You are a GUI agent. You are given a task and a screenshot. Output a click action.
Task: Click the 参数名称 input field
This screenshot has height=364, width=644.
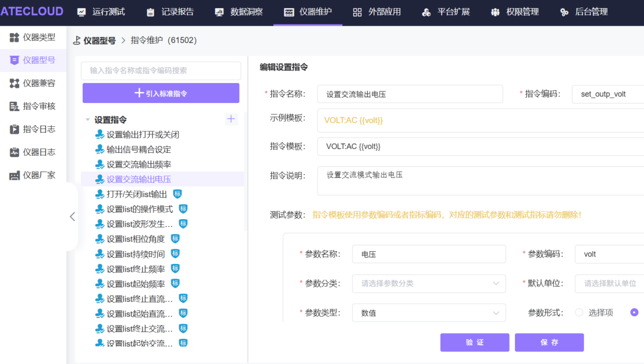[x=429, y=254]
